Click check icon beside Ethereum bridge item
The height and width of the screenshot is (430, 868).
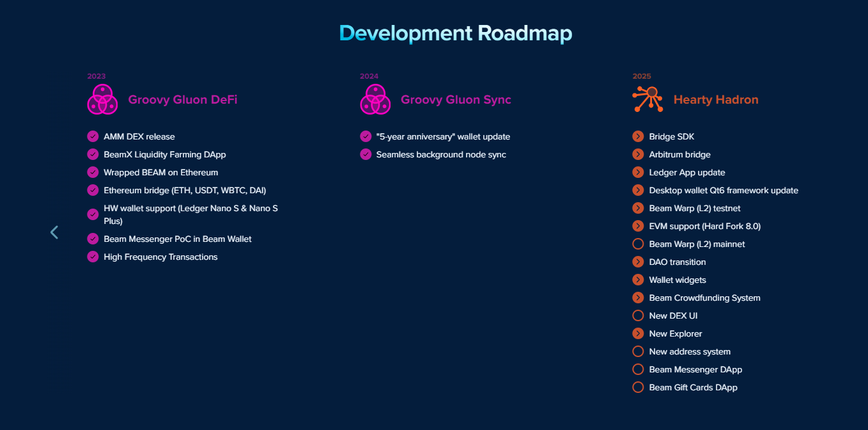(x=93, y=190)
